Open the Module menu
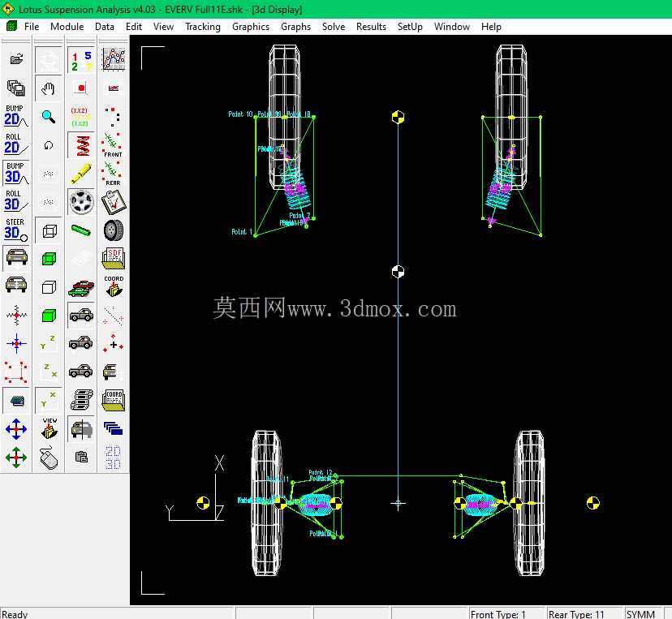The height and width of the screenshot is (619, 672). click(67, 27)
